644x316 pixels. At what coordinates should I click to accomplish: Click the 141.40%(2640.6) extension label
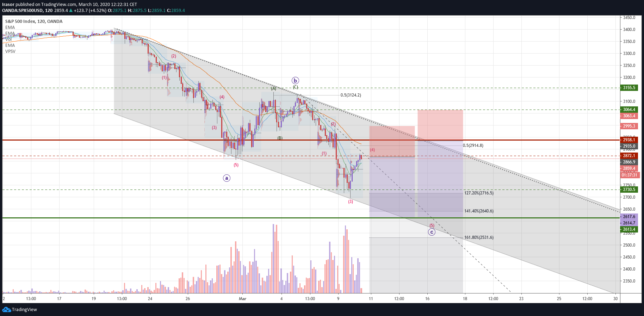click(x=479, y=211)
